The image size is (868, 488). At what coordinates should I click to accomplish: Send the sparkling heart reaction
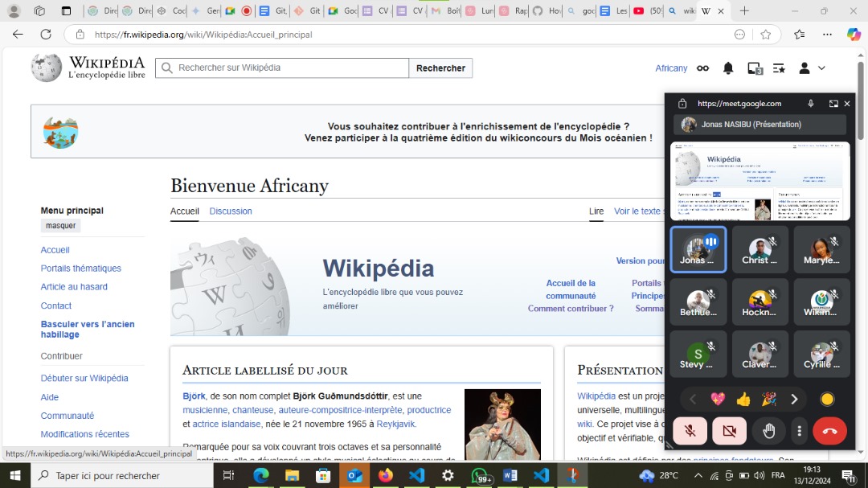(x=718, y=399)
